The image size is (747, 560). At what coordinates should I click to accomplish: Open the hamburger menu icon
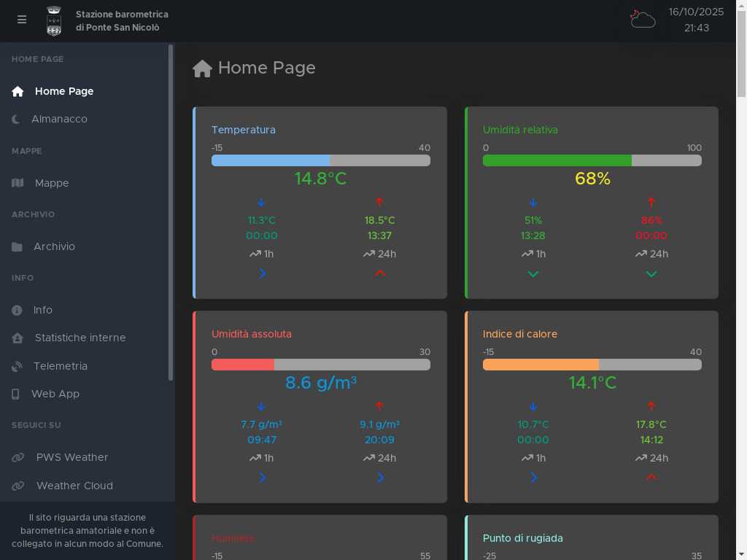point(22,20)
